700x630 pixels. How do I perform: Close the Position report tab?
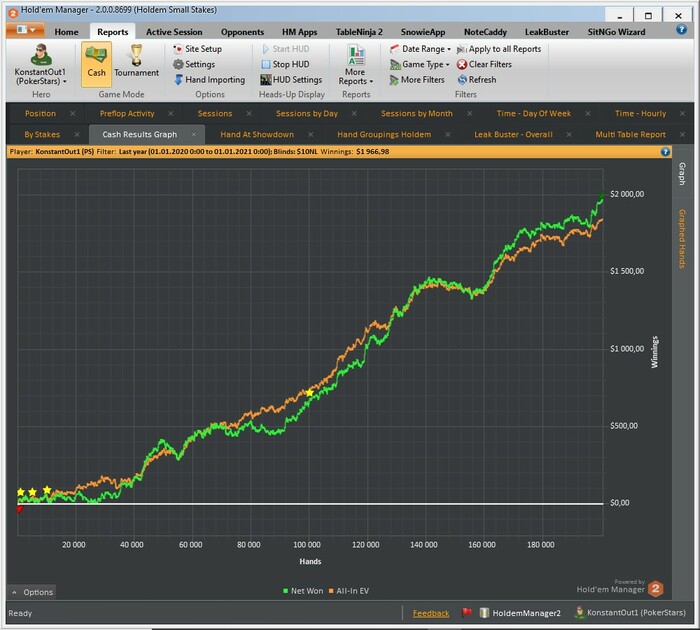click(72, 113)
